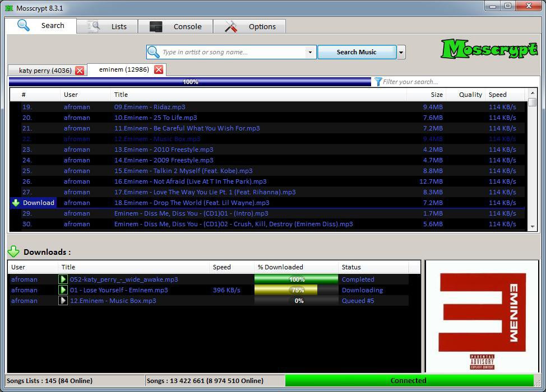Select Diss Me, Diss You (CD1)01 - (Intro).mp3
This screenshot has height=392, width=546.
coord(267,213)
